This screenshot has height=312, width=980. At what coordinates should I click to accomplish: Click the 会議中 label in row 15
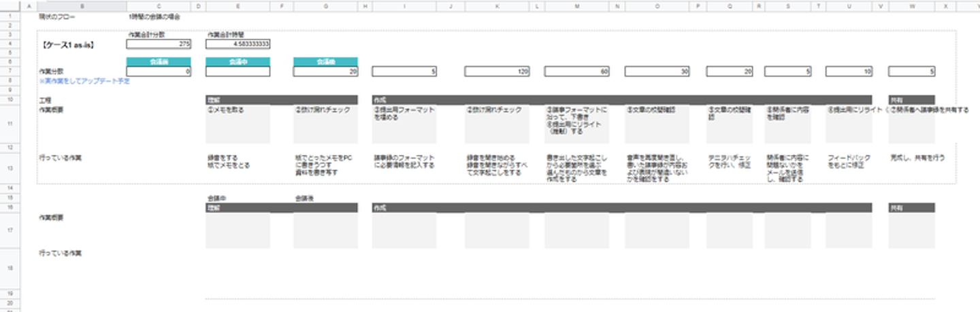[x=216, y=198]
